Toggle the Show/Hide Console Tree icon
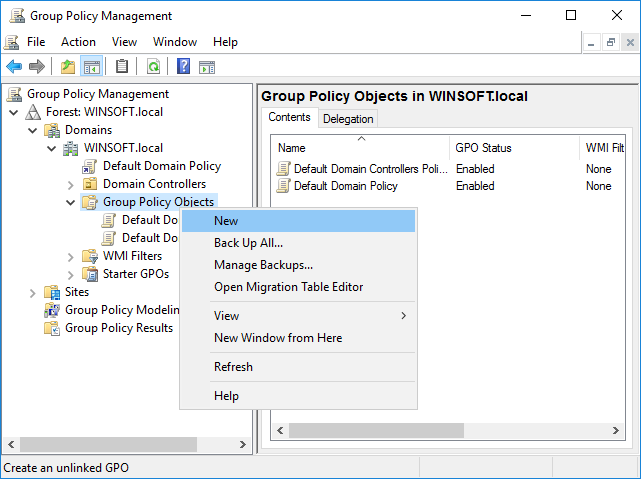Viewport: 641px width, 479px height. (x=92, y=66)
